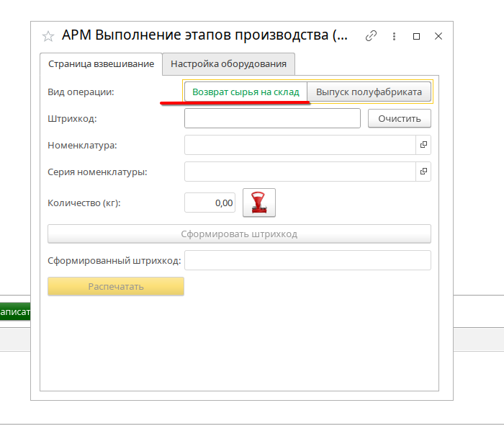The height and width of the screenshot is (426, 504).
Task: Click the get-link chain icon
Action: coord(372,35)
